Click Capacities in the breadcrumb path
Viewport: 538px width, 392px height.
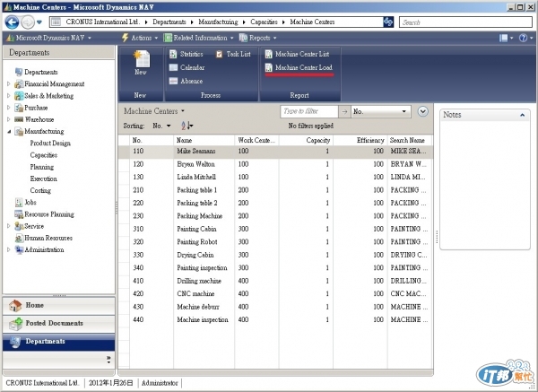tap(264, 22)
